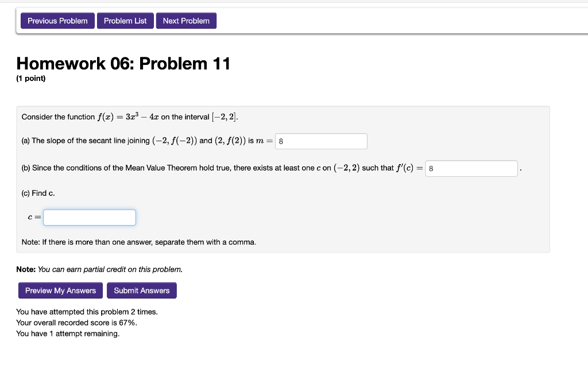
Task: Click the (1 point) label
Action: pyautogui.click(x=31, y=78)
